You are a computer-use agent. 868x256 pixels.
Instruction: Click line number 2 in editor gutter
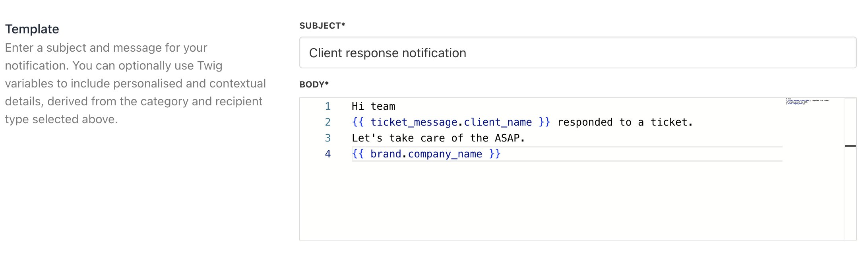click(x=328, y=122)
